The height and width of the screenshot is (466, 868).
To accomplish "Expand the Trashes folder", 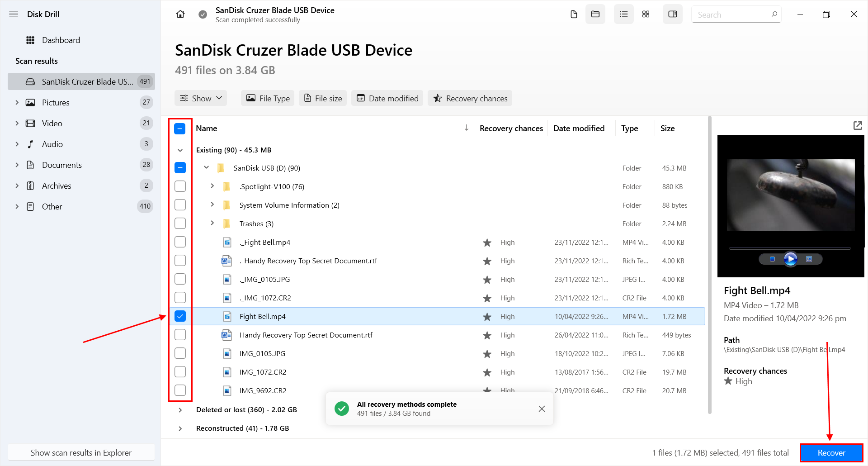I will [x=212, y=223].
